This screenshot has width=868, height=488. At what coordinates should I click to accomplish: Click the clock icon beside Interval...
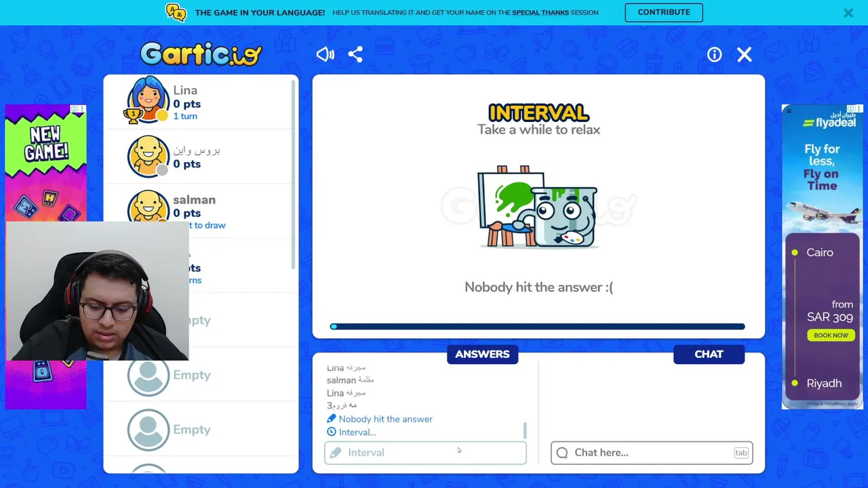[331, 432]
